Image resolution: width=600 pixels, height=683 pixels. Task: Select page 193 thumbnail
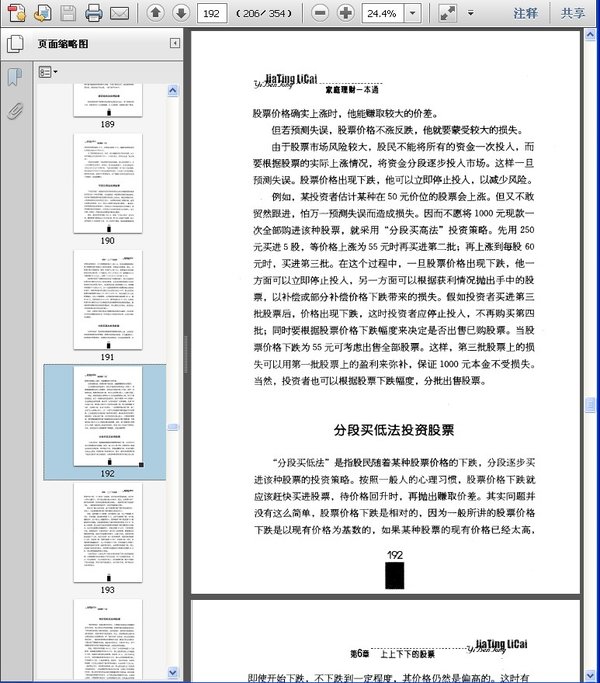108,532
